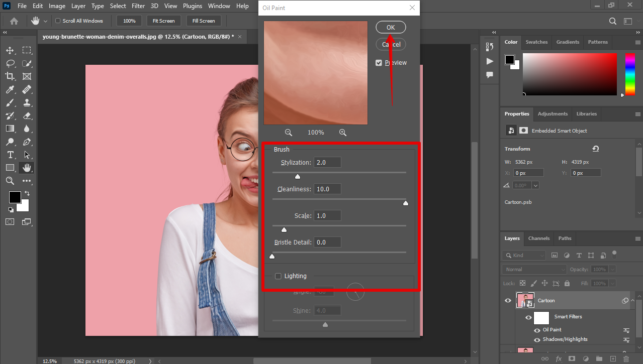Screen dimensions: 643x364
Task: Click the trash icon in Layers panel
Action: click(x=626, y=359)
